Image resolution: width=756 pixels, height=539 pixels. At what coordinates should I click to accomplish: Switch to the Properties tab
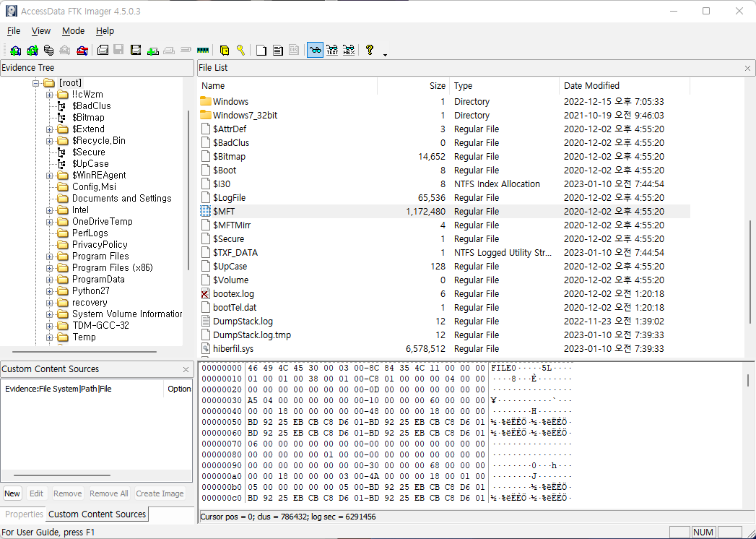click(24, 514)
